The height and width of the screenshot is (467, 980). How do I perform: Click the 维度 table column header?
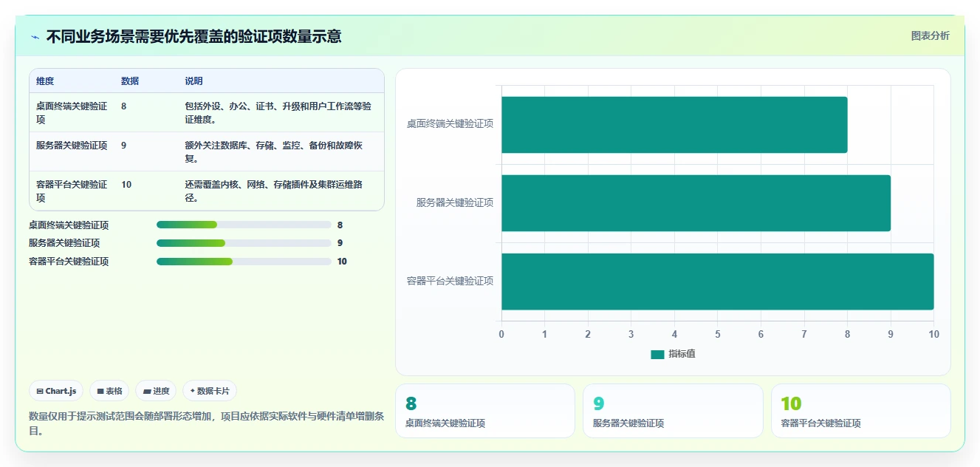point(45,81)
